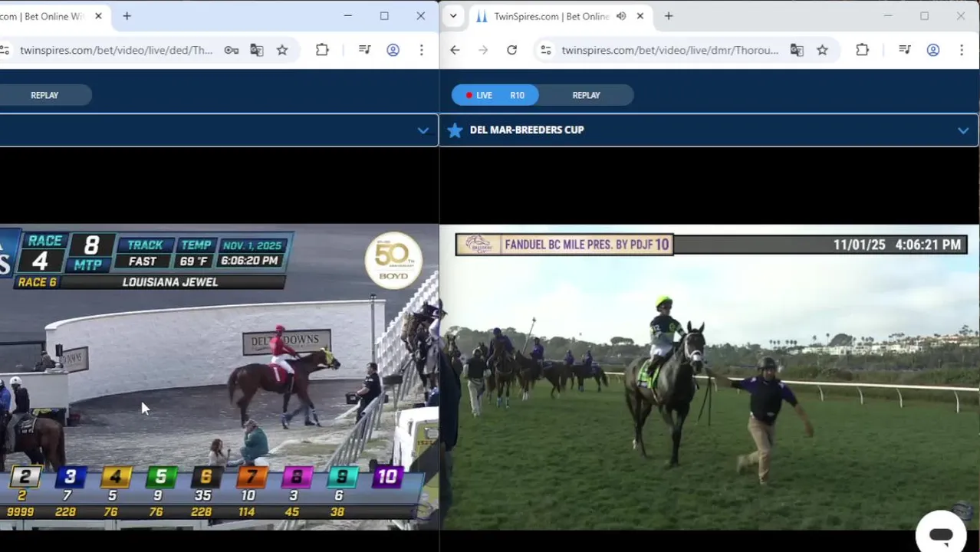
Task: Click translate icon in left address bar
Action: coord(257,50)
